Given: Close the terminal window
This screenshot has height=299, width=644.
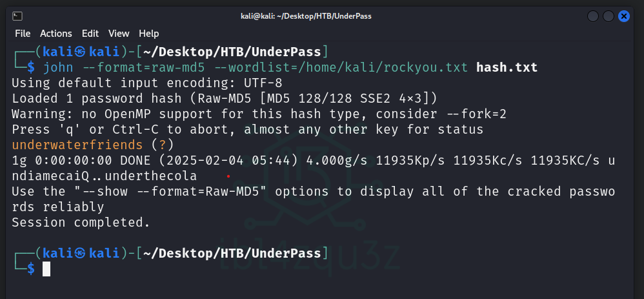Looking at the screenshot, I should 623,16.
